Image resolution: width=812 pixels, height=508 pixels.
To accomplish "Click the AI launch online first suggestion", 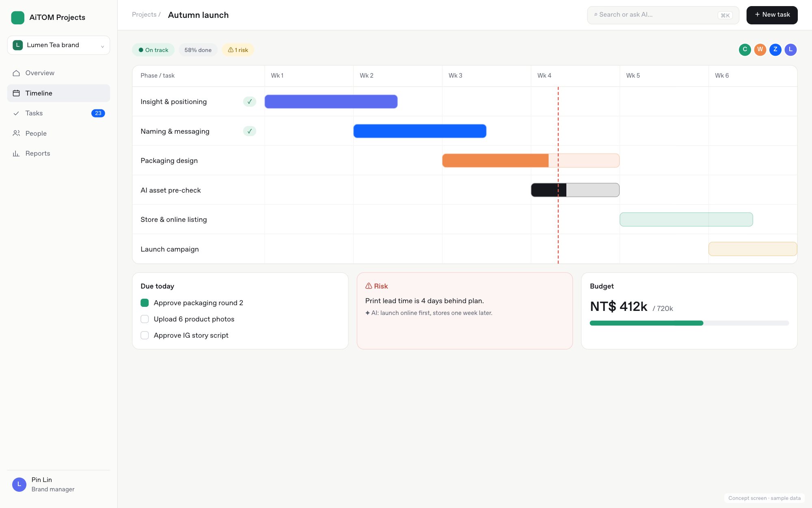I will point(429,313).
